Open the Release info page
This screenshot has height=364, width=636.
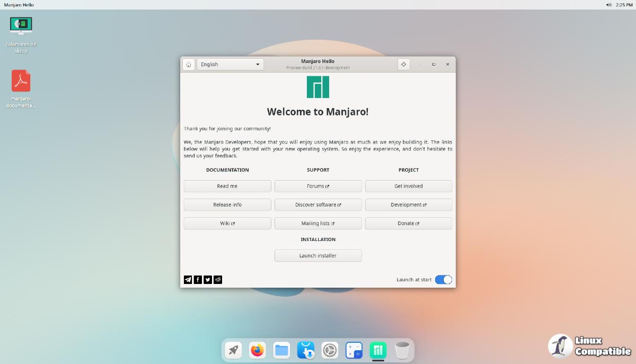(227, 205)
